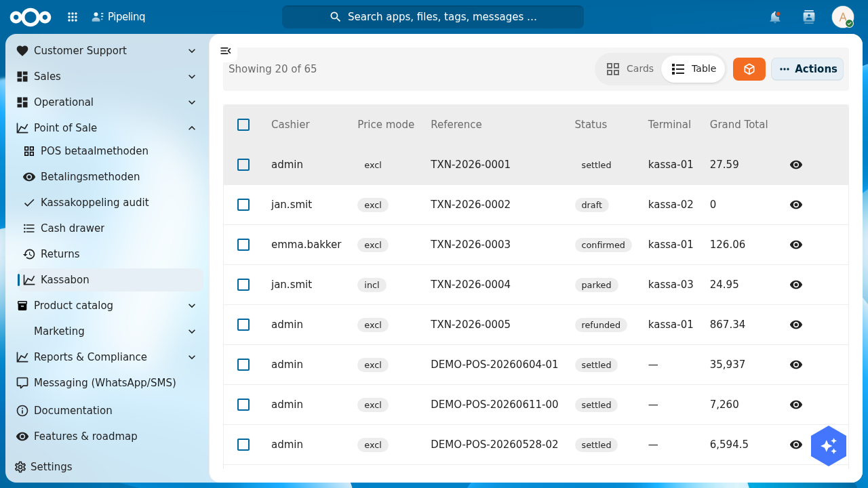Click the Nextcloud logo icon
868x488 pixels.
click(x=31, y=17)
